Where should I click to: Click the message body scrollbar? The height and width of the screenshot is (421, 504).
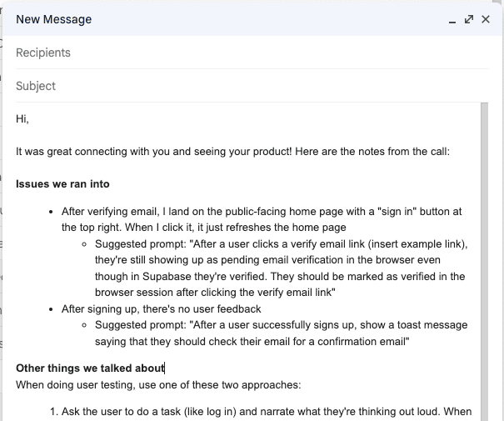click(486, 250)
